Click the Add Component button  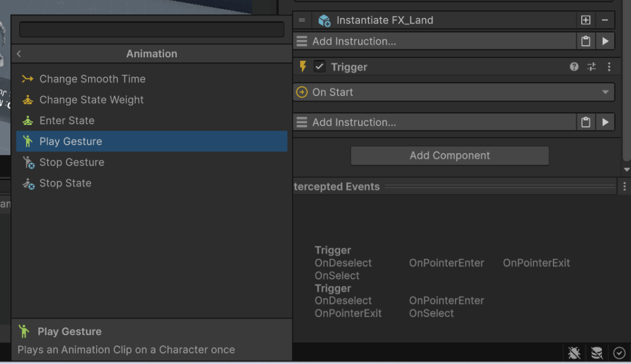pos(449,156)
